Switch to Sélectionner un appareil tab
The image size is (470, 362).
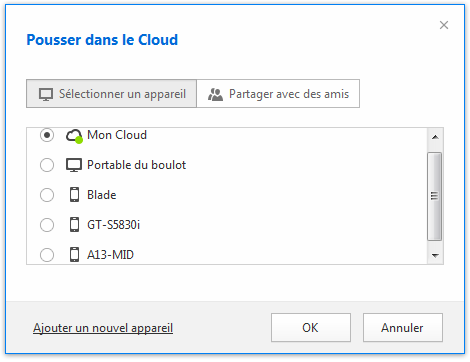tap(112, 94)
